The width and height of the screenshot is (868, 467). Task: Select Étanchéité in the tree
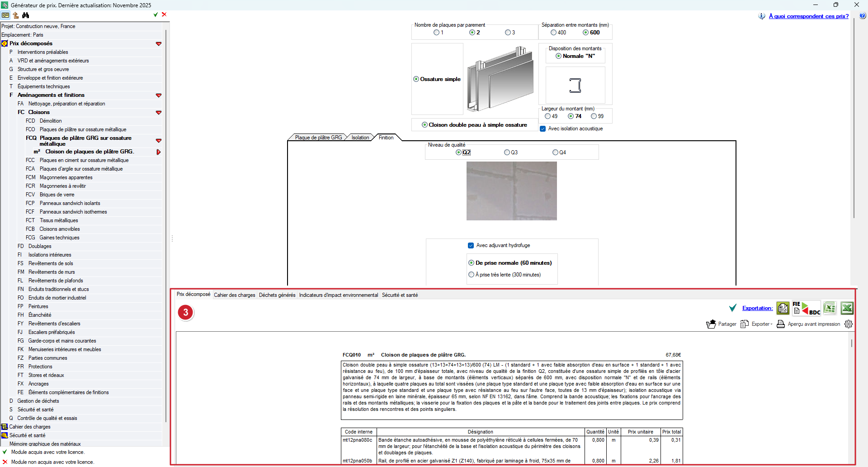coord(40,315)
